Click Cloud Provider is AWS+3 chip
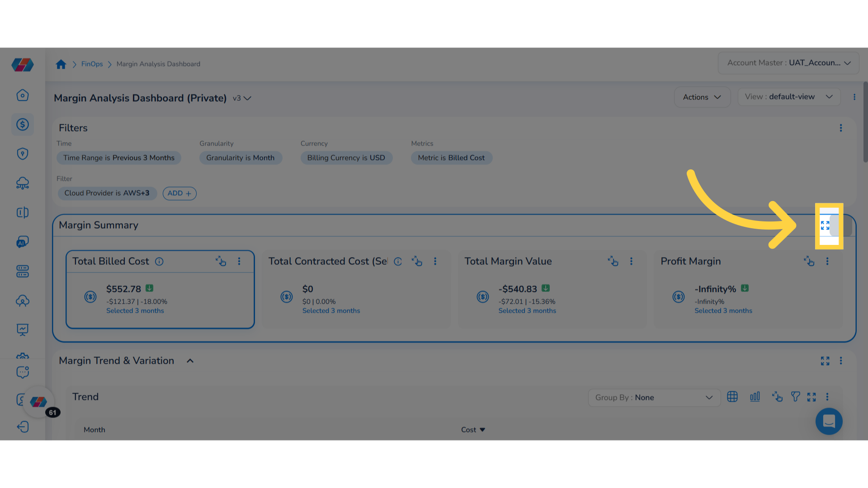 [107, 193]
